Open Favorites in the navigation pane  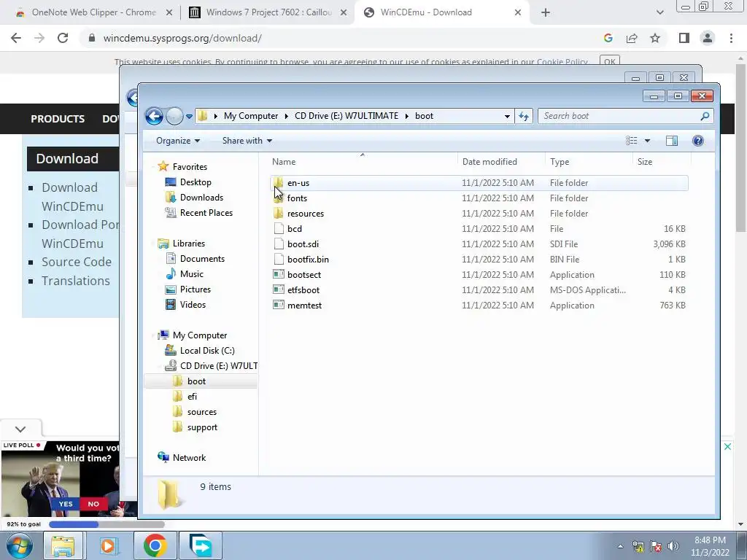point(190,167)
